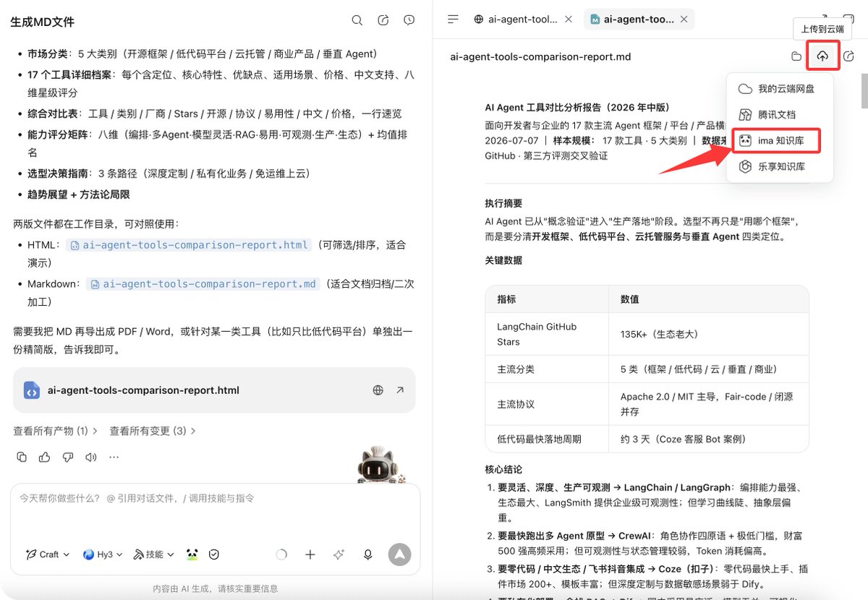Click the thumbs-up icon
Image resolution: width=868 pixels, height=600 pixels.
45,457
